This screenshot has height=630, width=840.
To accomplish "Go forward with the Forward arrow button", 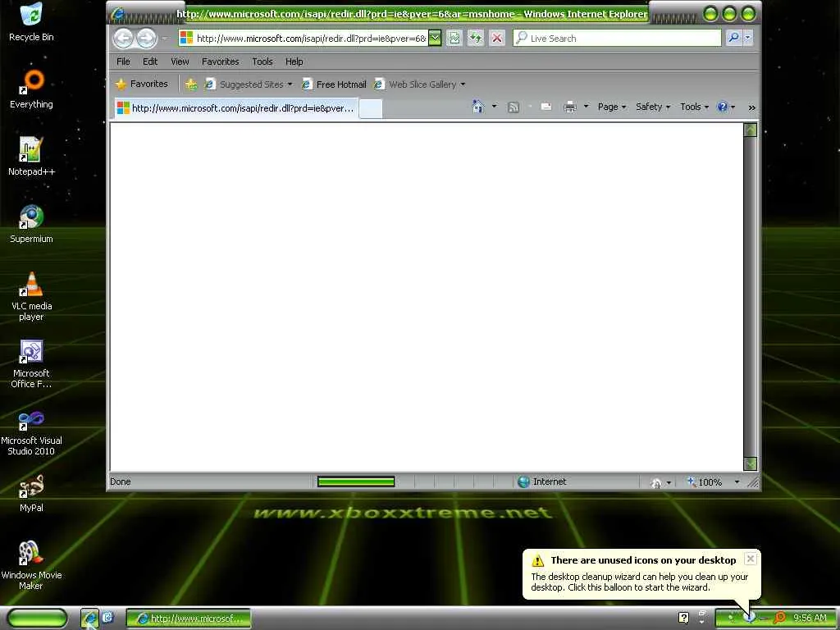I will click(146, 38).
